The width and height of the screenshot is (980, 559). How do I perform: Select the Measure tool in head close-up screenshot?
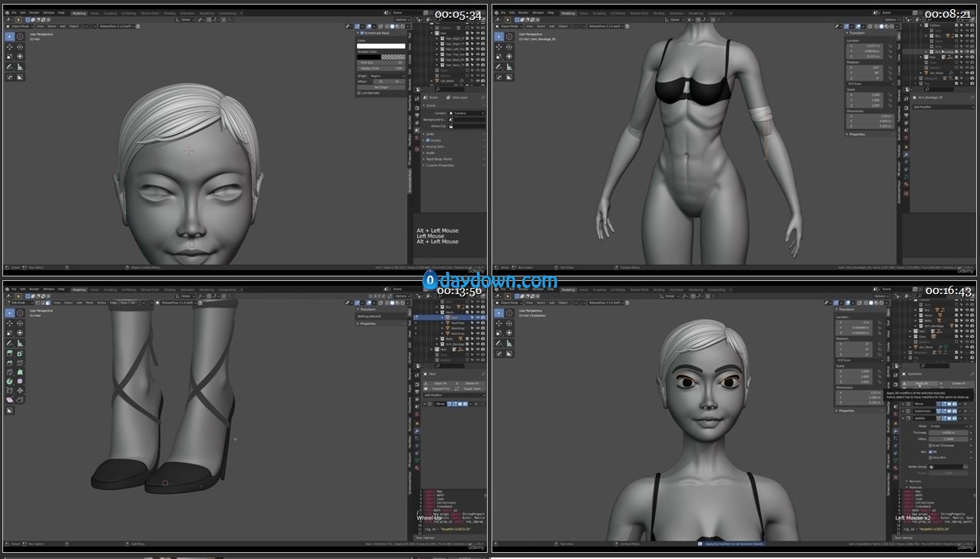pyautogui.click(x=20, y=67)
